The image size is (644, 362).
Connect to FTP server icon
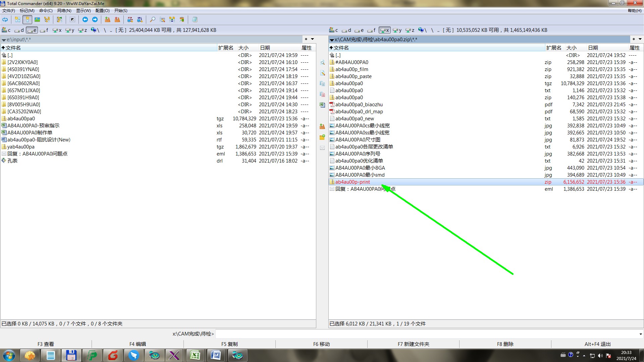pos(130,19)
